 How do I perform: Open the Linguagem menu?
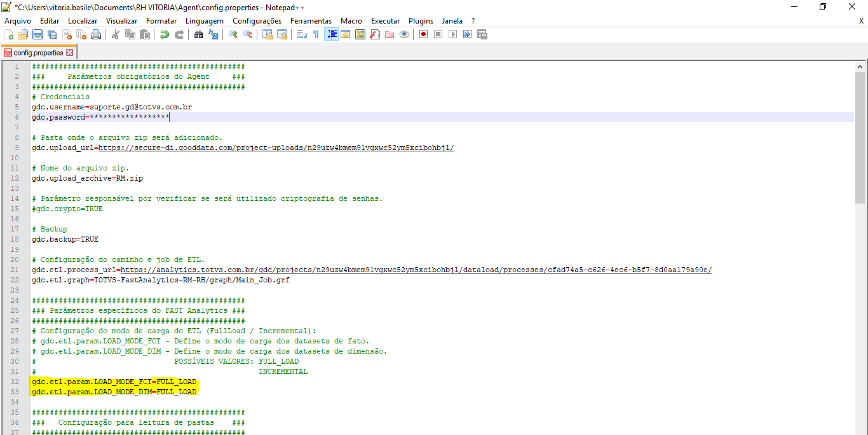(x=205, y=21)
